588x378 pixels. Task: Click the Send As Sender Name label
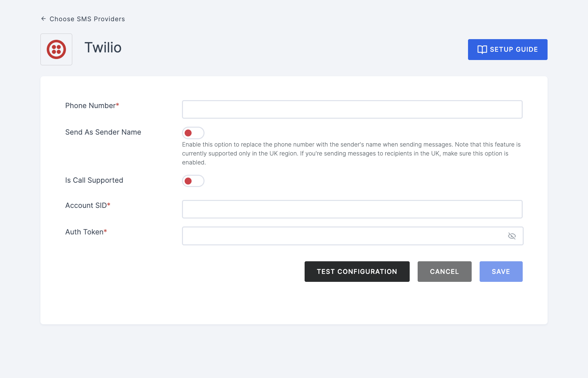[103, 132]
